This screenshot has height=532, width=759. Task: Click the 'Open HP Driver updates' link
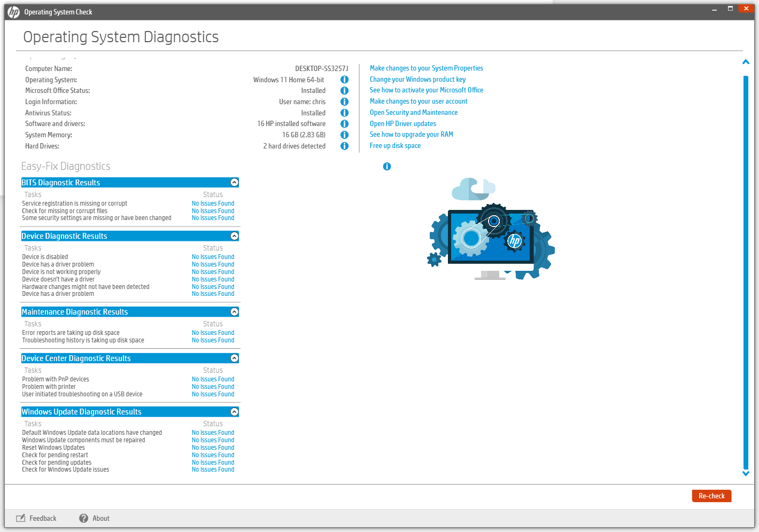click(x=402, y=124)
